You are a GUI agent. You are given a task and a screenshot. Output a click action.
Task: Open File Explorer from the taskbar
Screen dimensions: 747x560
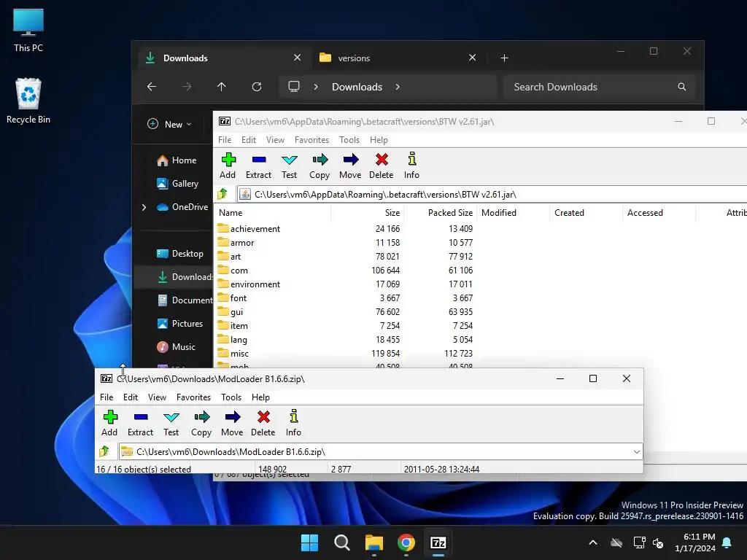click(x=374, y=542)
